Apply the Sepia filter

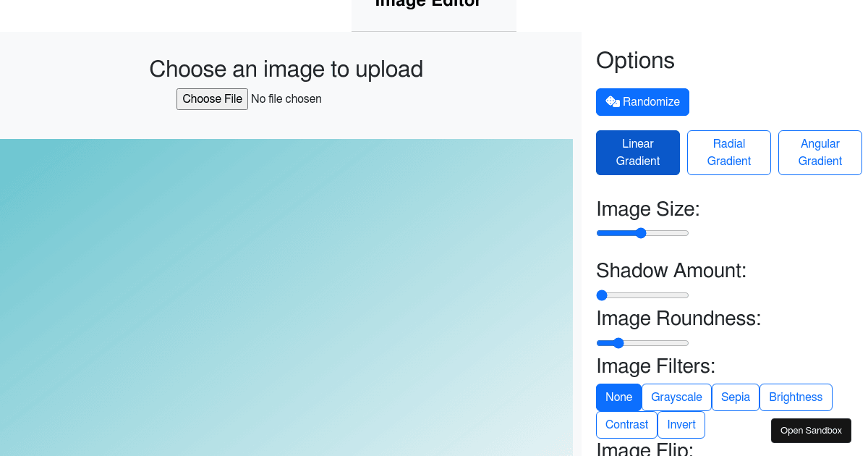pyautogui.click(x=735, y=397)
